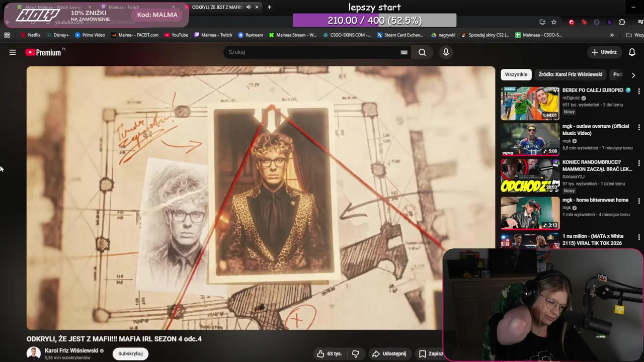Open the Malmaa Stream bookmark

(293, 35)
